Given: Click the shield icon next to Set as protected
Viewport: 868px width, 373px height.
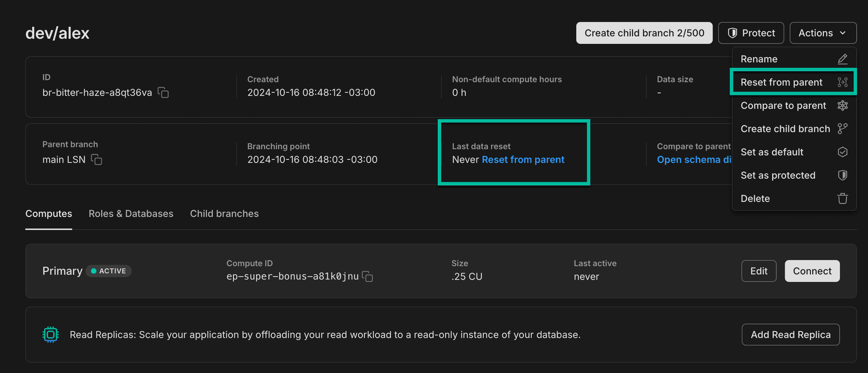Looking at the screenshot, I should (x=842, y=175).
